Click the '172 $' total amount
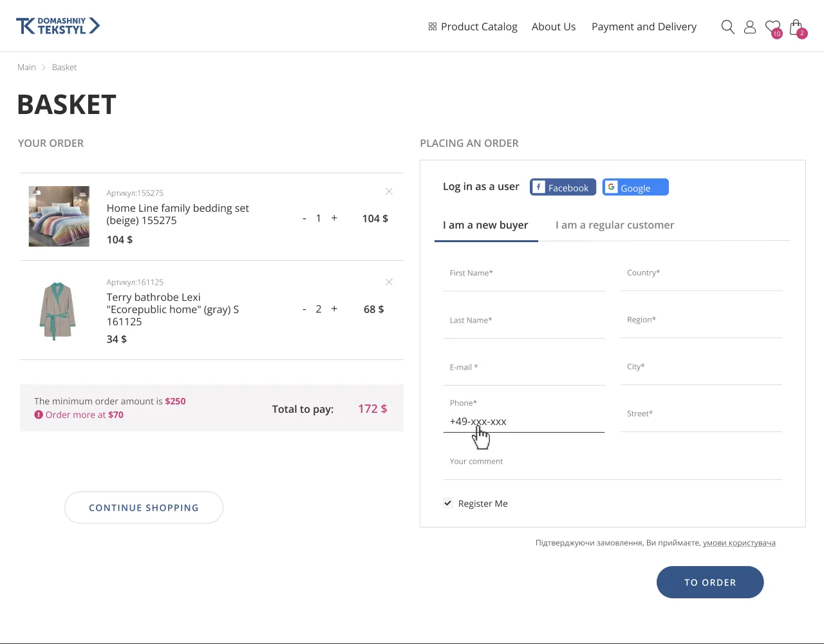This screenshot has width=824, height=644. (x=373, y=409)
